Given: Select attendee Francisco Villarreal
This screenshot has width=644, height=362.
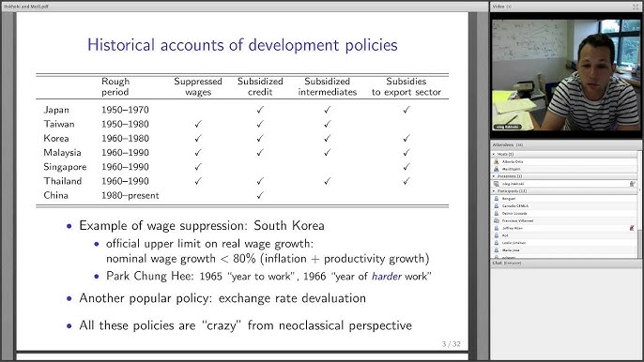Looking at the screenshot, I should 565,220.
